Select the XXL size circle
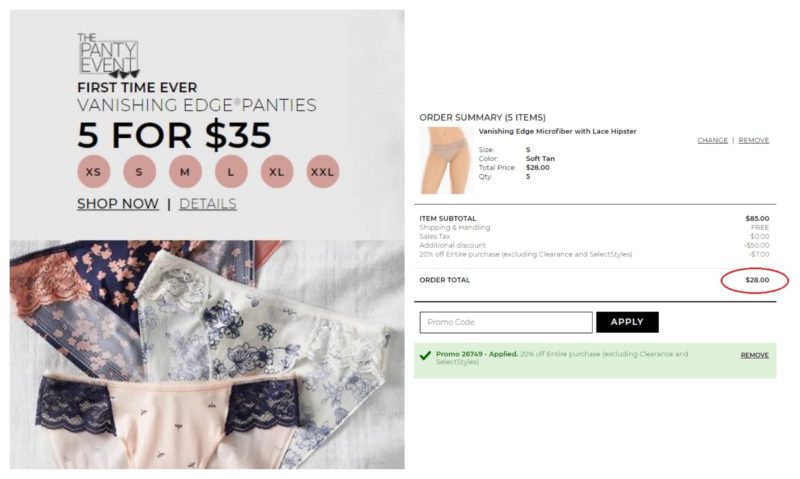The width and height of the screenshot is (800, 479). [322, 172]
